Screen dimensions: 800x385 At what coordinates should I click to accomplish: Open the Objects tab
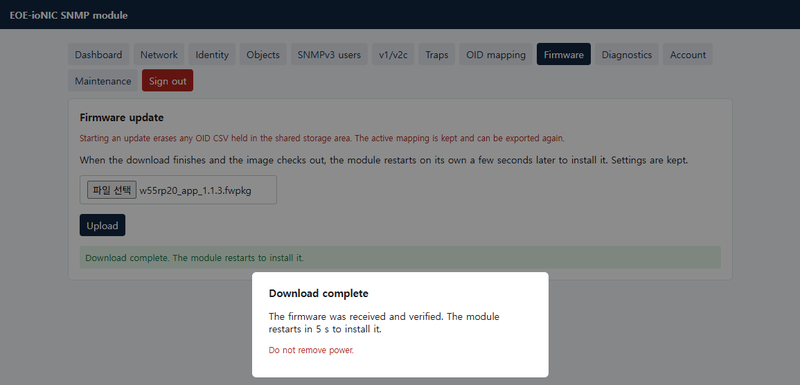(x=263, y=55)
